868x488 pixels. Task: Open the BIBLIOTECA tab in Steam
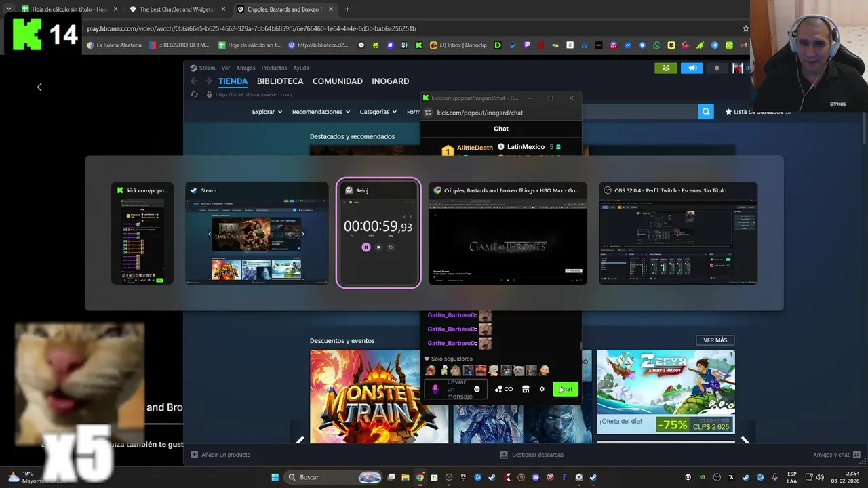(280, 81)
